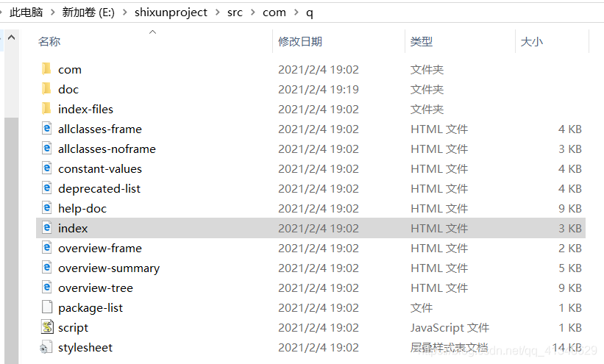
Task: Select the index file name text
Action: 73,229
